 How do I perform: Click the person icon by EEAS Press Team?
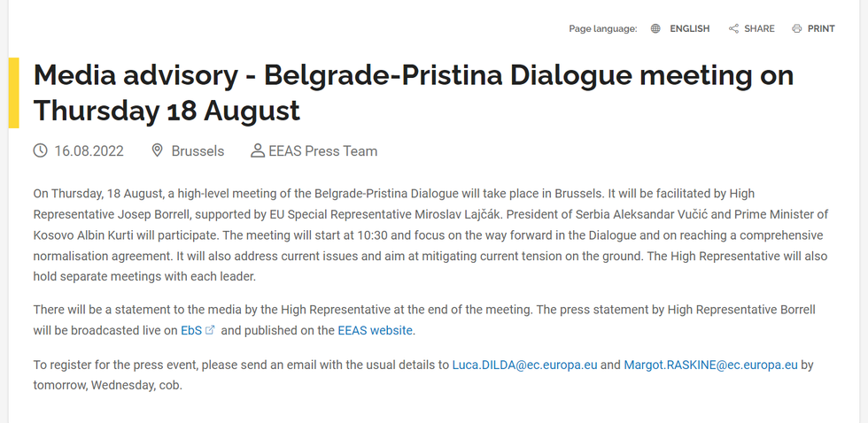click(x=258, y=150)
